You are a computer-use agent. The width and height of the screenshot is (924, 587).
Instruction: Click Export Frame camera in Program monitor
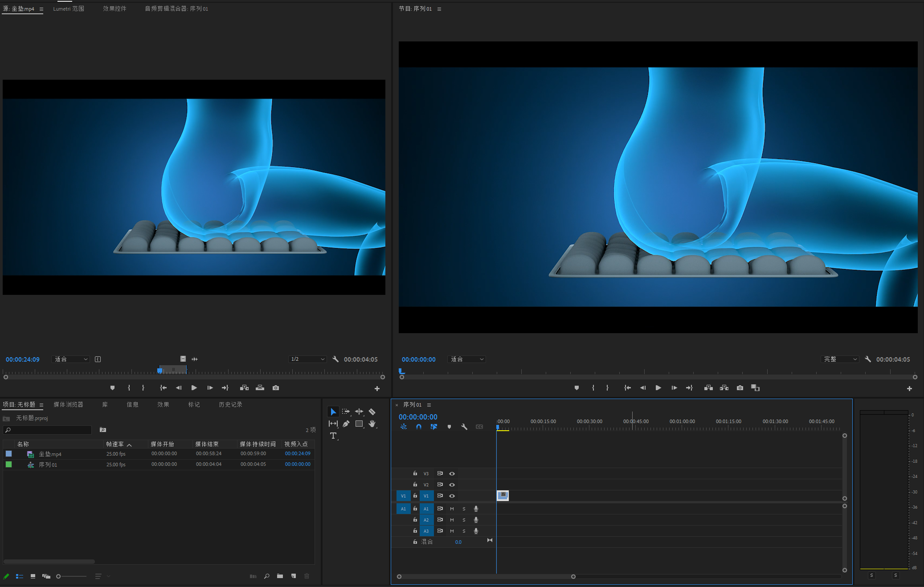tap(740, 388)
